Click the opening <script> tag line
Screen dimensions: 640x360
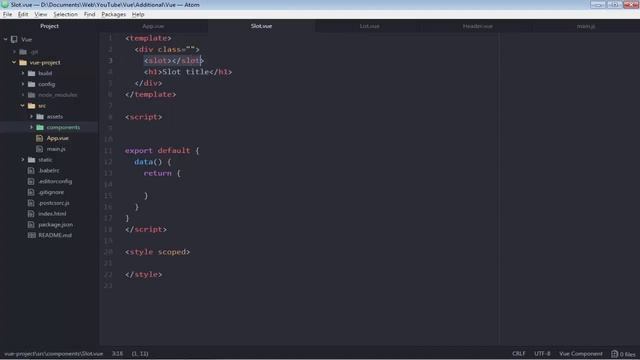click(x=144, y=117)
